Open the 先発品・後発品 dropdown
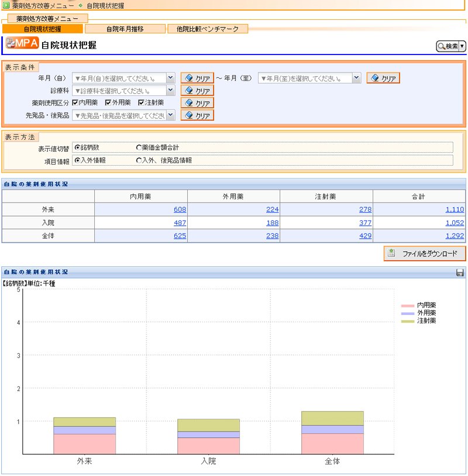 (170, 115)
